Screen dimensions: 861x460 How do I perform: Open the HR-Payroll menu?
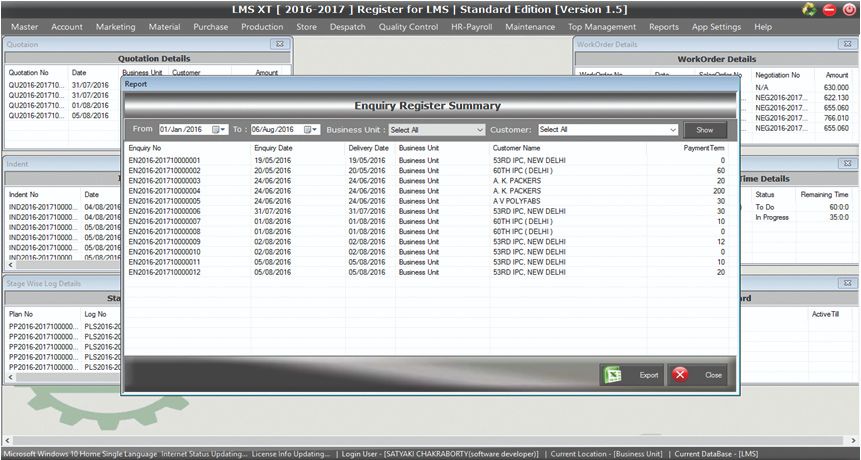472,27
